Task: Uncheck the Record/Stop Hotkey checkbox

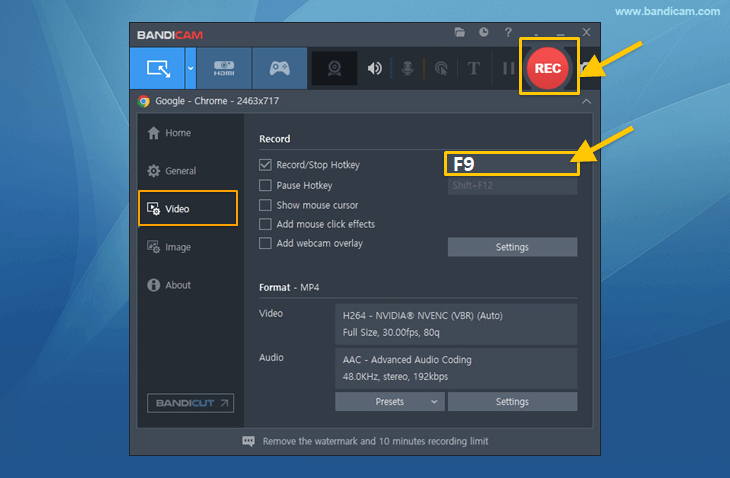Action: click(265, 165)
